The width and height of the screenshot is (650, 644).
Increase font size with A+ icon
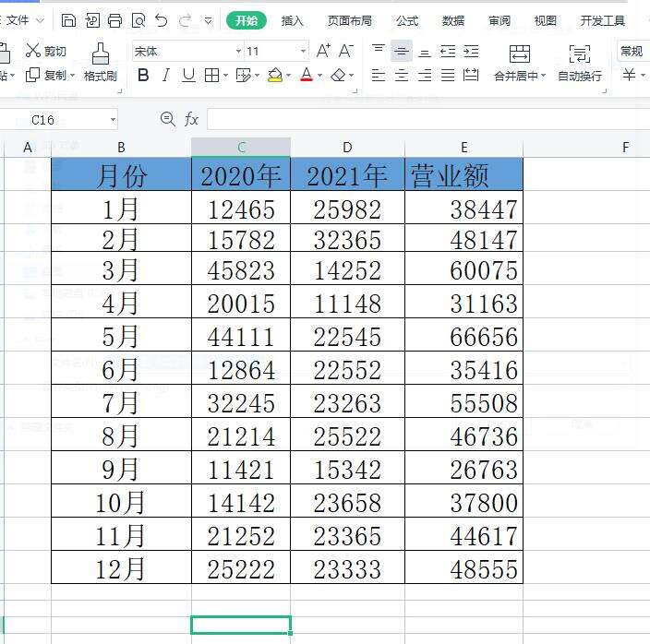coord(323,51)
